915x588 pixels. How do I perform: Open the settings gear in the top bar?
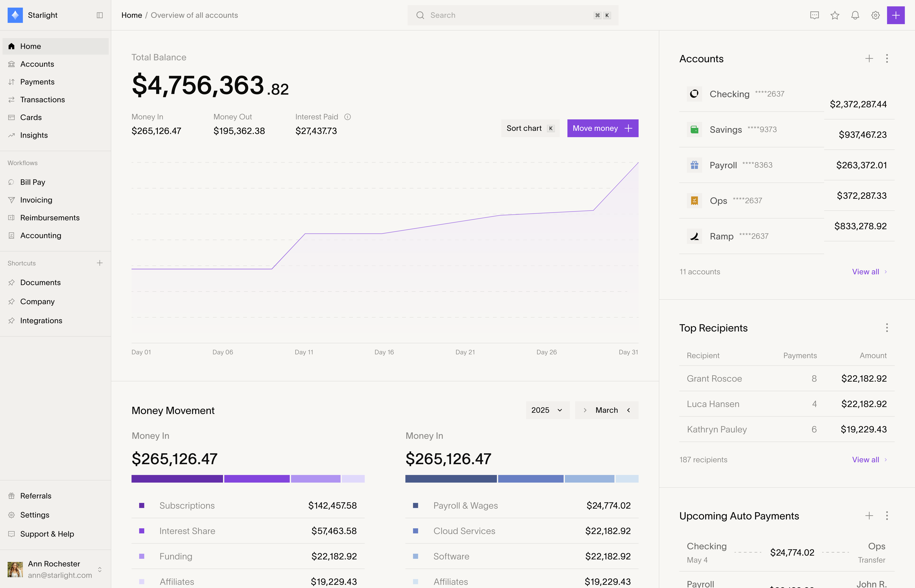pos(875,15)
